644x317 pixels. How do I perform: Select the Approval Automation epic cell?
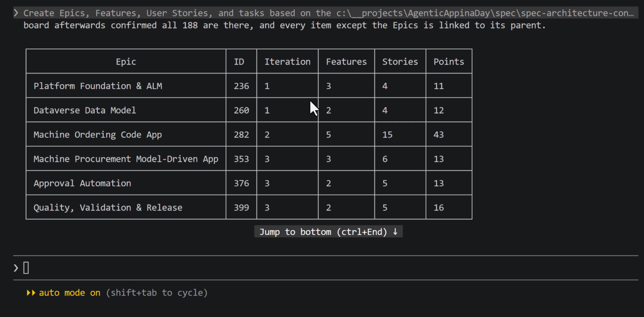click(126, 183)
